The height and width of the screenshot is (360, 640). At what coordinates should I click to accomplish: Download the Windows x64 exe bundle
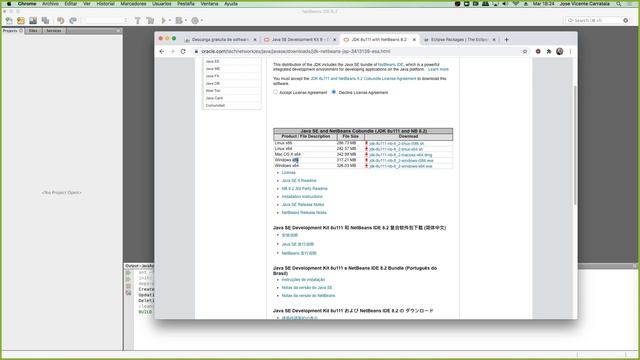(x=400, y=167)
